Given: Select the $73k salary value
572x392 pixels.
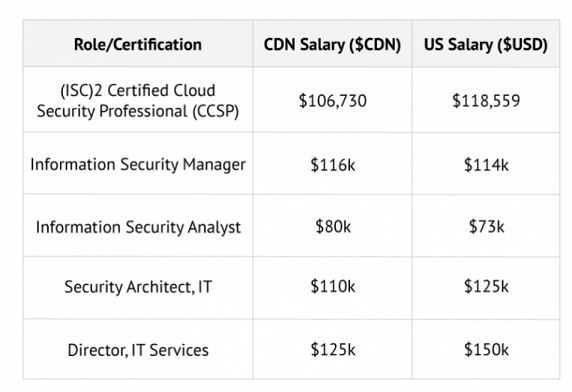Looking at the screenshot, I should (486, 226).
